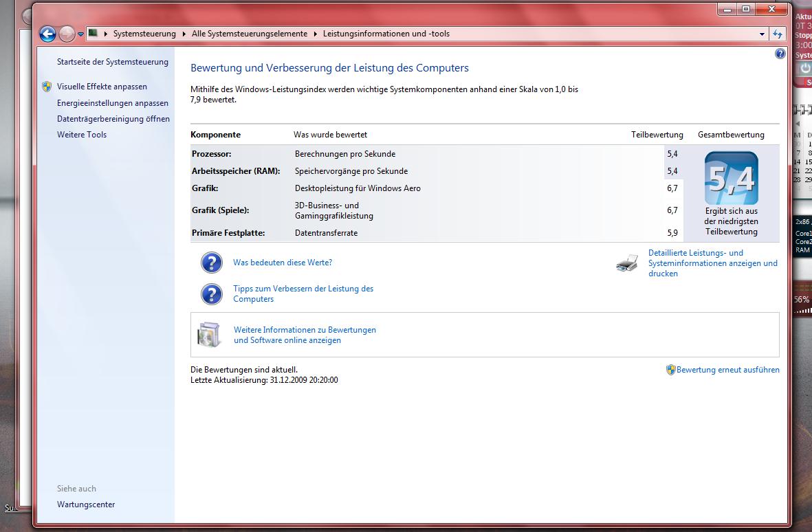Viewport: 812px width, 532px height.
Task: Expand the chevron after Systemsteuerung
Action: [x=184, y=34]
